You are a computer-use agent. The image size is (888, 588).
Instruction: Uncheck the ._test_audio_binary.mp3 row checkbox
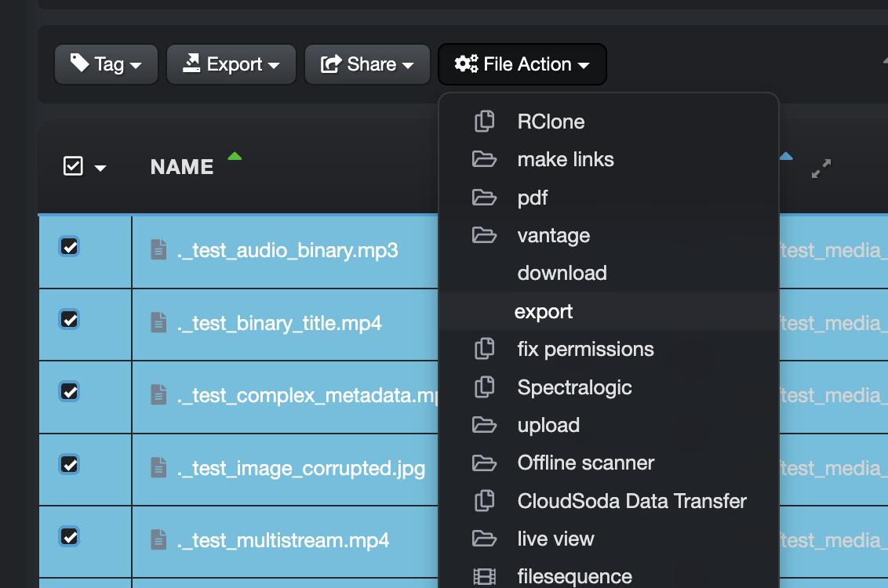[x=69, y=247]
